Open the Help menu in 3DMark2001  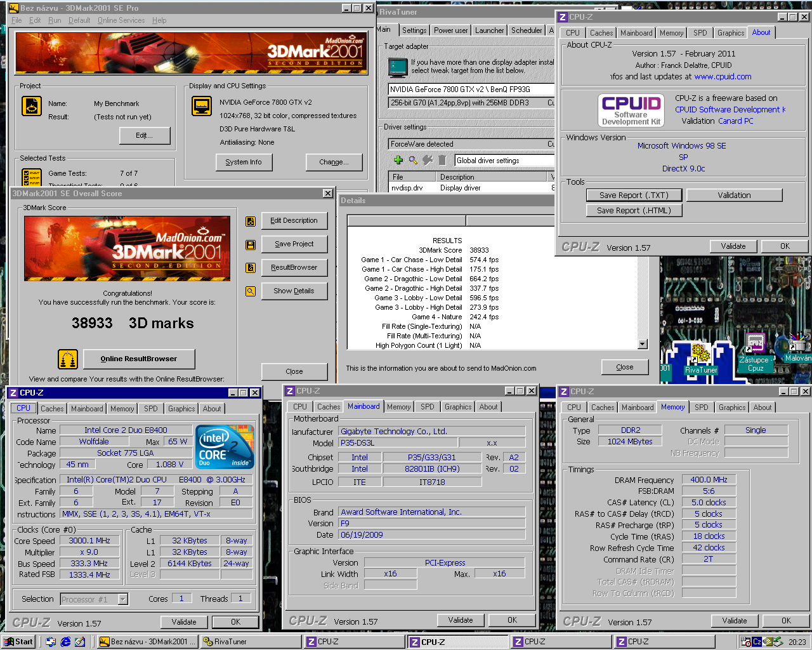coord(159,20)
